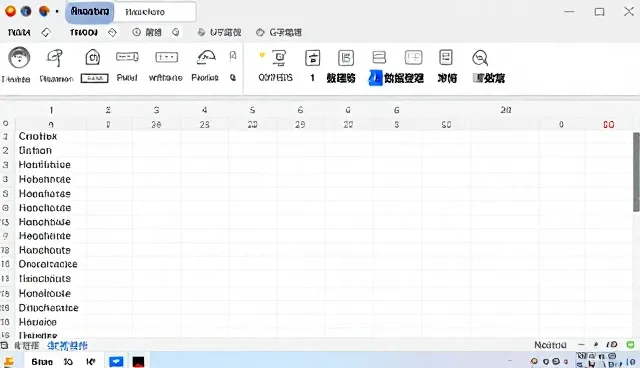The height and width of the screenshot is (368, 640).
Task: Click the system tray icon cluster at far right
Action: [x=606, y=360]
